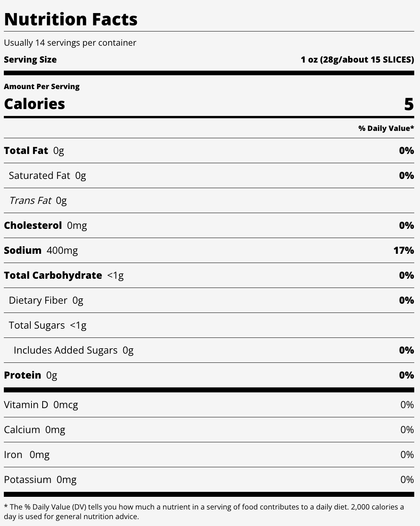
Task: Click the 17% sodium daily value
Action: 403,250
